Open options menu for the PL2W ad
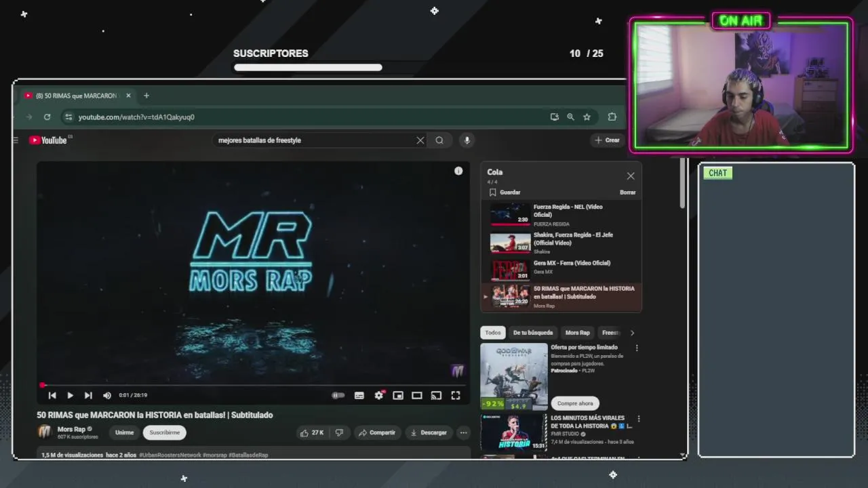The height and width of the screenshot is (488, 868). [x=637, y=348]
